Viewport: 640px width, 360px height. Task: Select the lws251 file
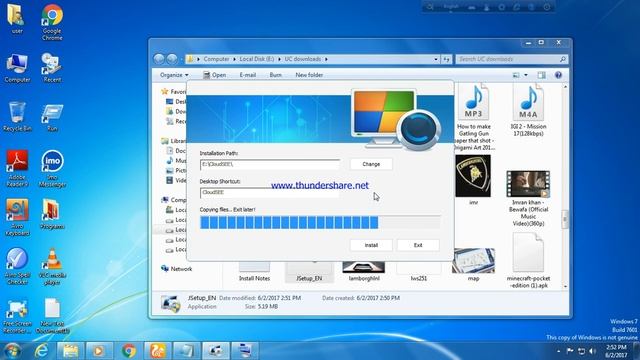click(419, 271)
